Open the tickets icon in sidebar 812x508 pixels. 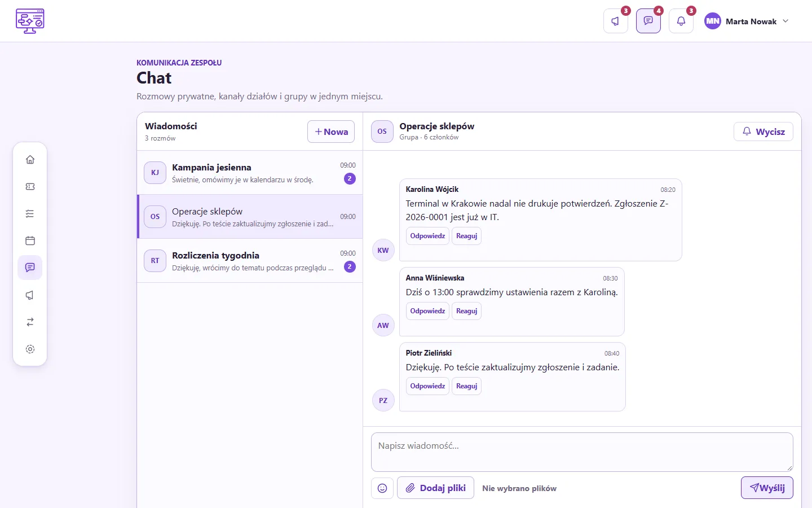click(30, 187)
